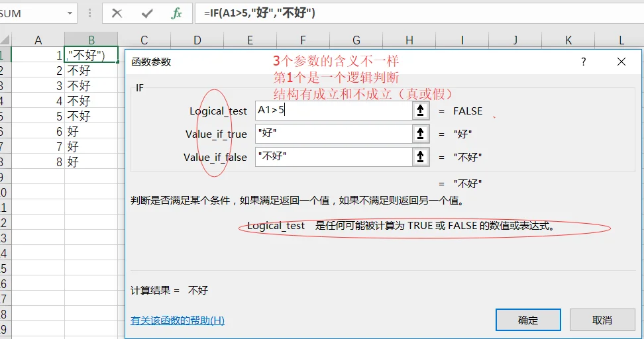The height and width of the screenshot is (339, 644).
Task: Select cell A5 containing 5
Action: point(38,116)
